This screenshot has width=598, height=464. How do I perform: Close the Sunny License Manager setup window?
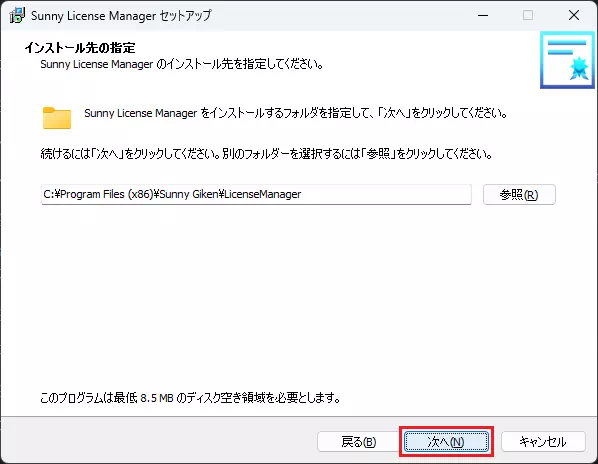[574, 15]
